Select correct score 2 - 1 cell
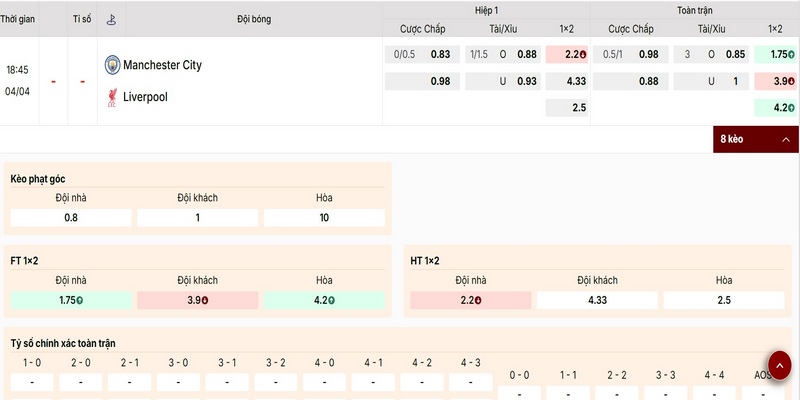The image size is (800, 400). pyautogui.click(x=130, y=382)
